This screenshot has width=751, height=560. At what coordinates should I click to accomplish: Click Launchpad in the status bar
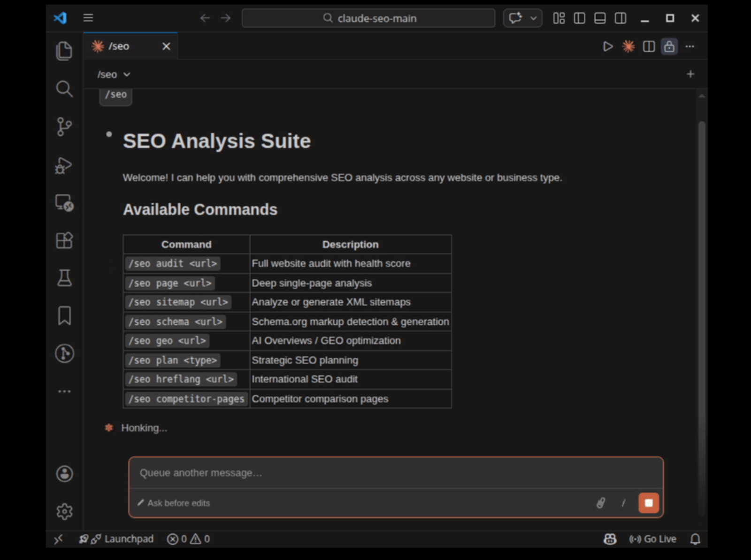(116, 539)
